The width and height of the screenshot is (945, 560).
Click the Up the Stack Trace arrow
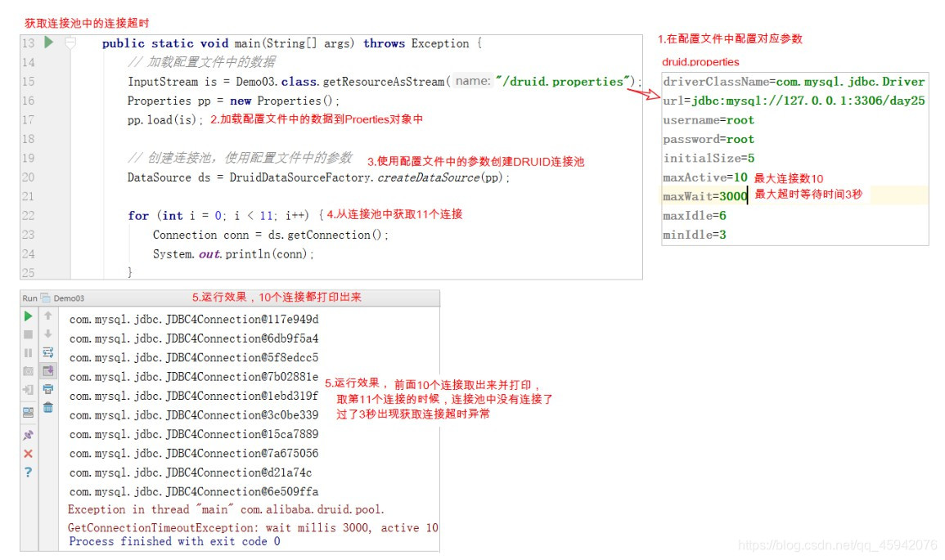(48, 316)
